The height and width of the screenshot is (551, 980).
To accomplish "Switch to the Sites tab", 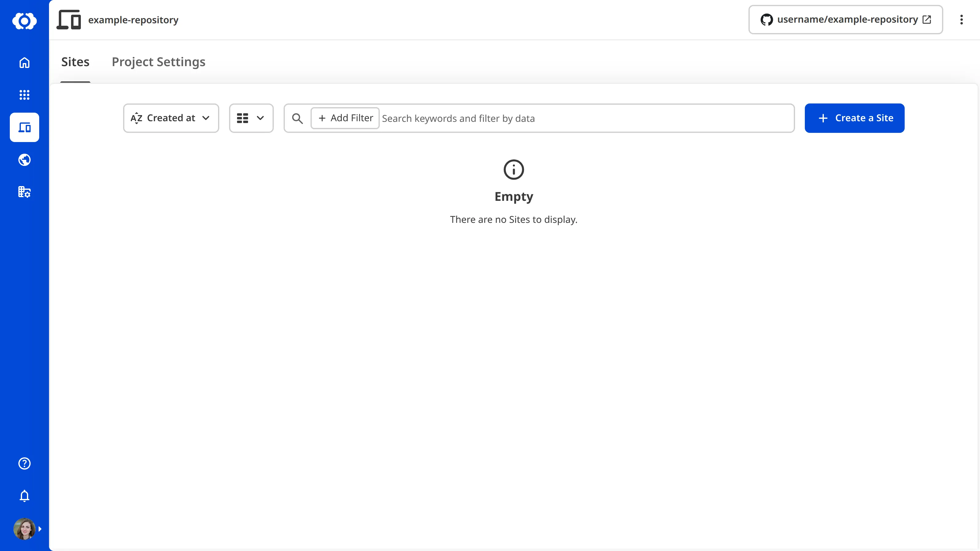I will click(75, 62).
